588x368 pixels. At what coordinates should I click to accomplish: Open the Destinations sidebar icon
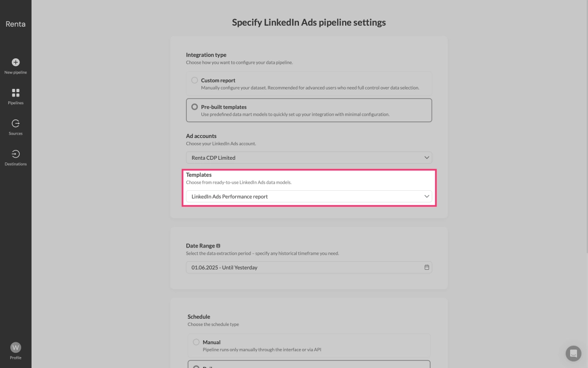[x=16, y=154]
